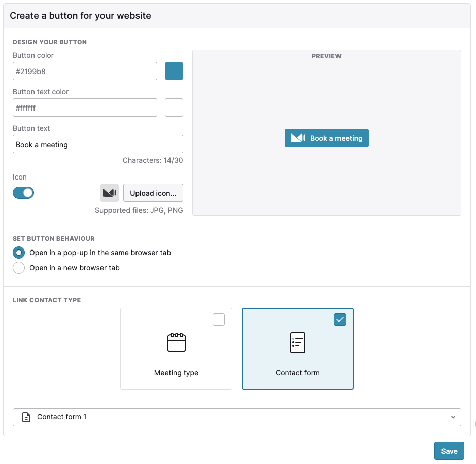Screen dimensions: 476x464
Task: Click into the Button text color field
Action: (x=85, y=108)
